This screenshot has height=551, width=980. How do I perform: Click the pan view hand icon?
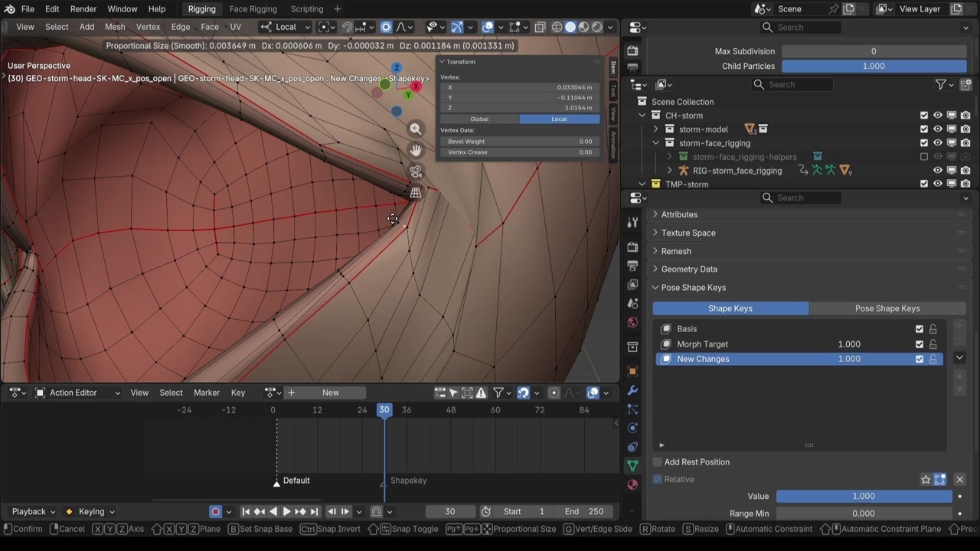pos(416,151)
